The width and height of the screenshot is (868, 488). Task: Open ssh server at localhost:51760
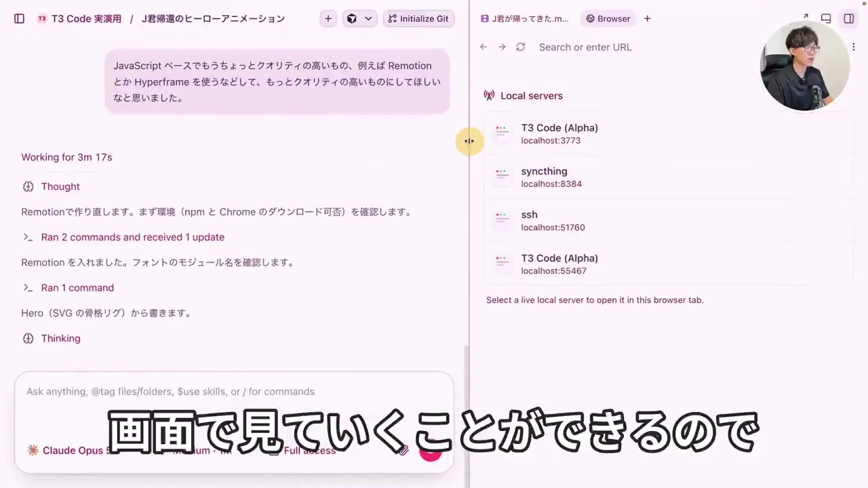coord(668,220)
